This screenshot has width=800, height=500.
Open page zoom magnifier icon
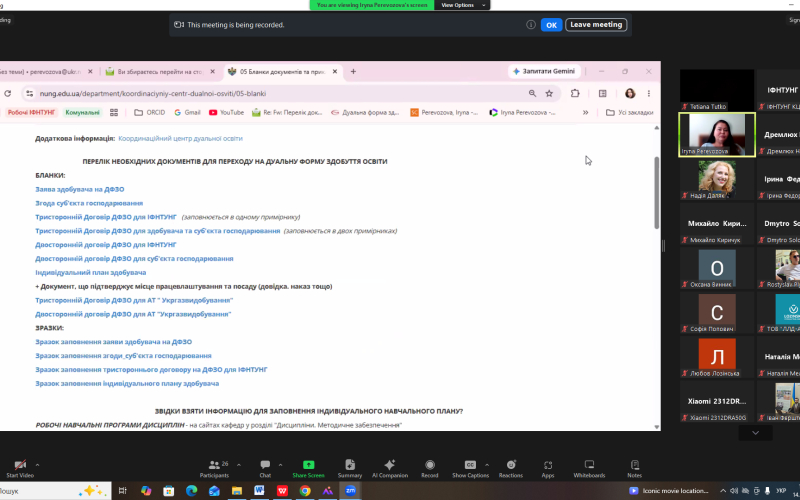click(x=532, y=93)
